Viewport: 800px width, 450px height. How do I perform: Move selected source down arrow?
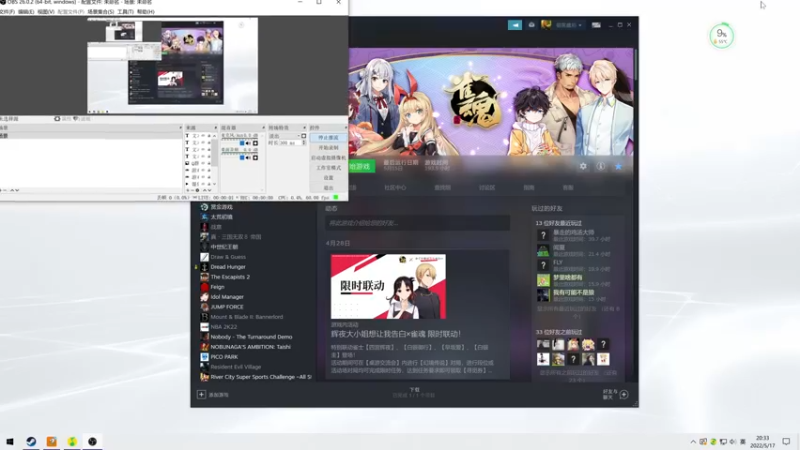(209, 190)
